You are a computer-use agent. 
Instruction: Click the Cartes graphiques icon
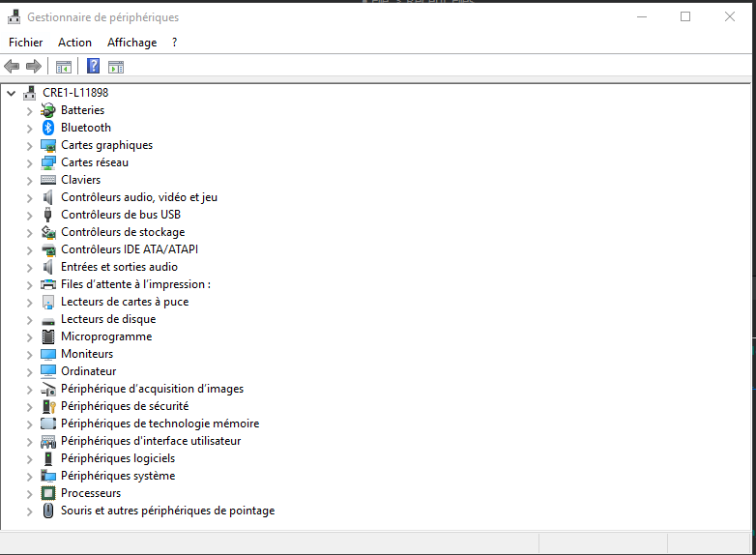coord(48,145)
